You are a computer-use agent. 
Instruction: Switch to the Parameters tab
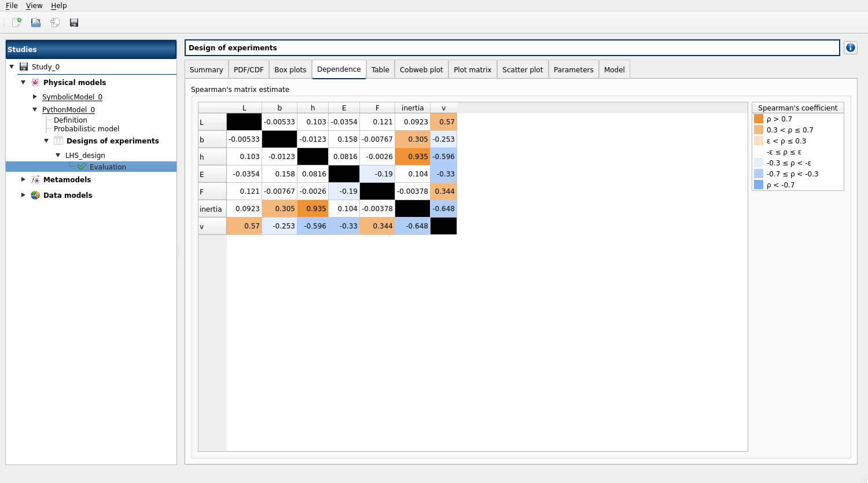[x=573, y=69]
